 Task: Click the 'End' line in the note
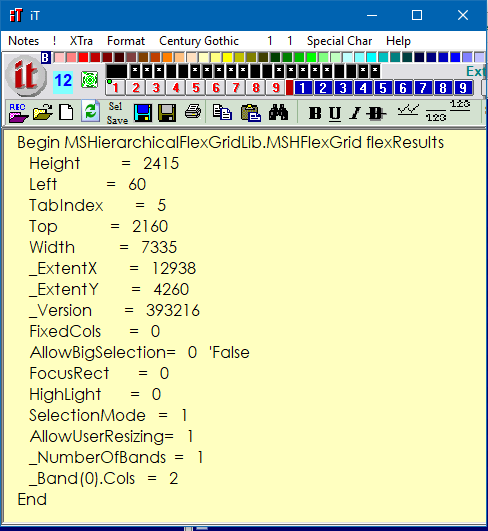click(x=32, y=500)
